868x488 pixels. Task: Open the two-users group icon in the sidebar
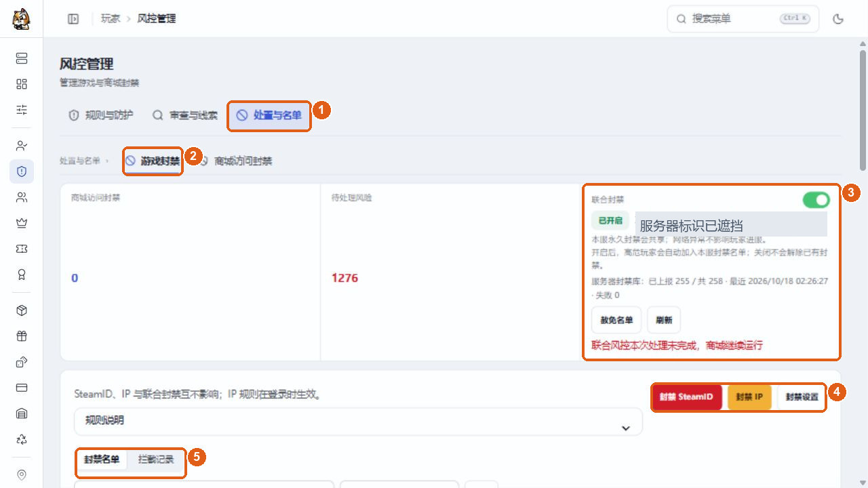coord(22,197)
